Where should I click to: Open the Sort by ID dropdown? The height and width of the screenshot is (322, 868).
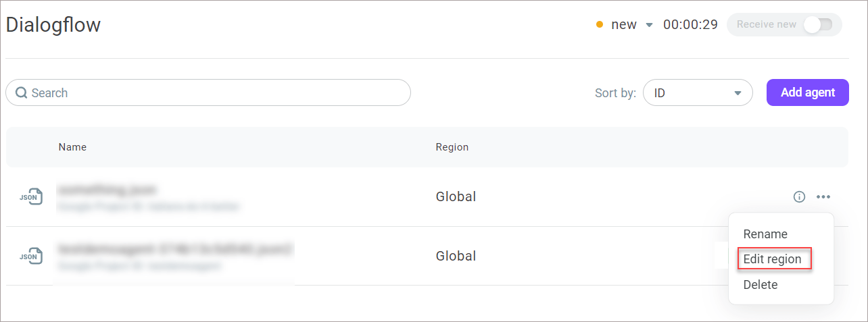point(698,93)
